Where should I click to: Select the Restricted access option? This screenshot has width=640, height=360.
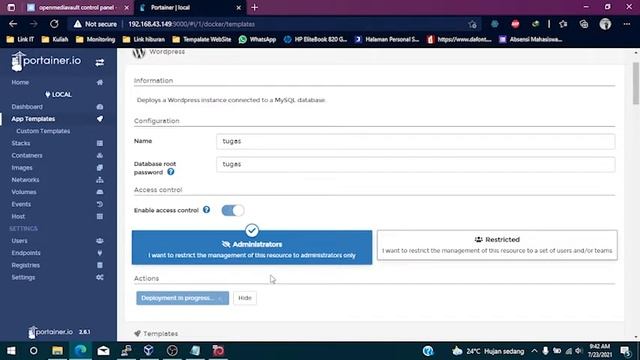click(x=497, y=245)
